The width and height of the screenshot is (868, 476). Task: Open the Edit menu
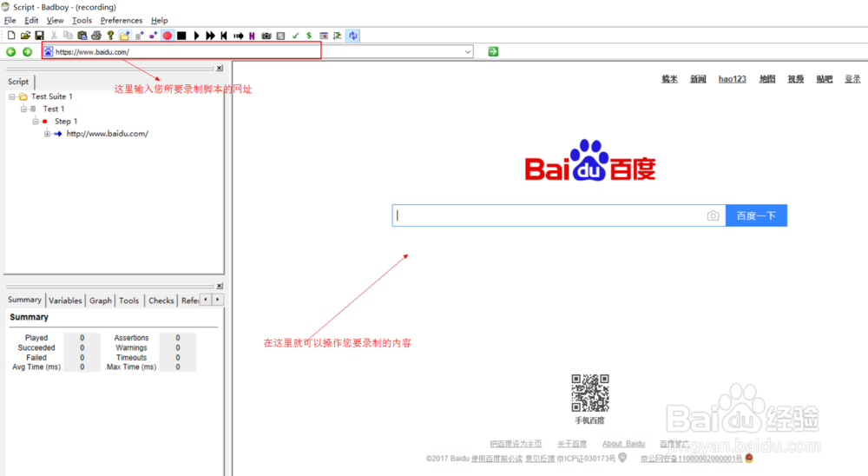(x=31, y=21)
